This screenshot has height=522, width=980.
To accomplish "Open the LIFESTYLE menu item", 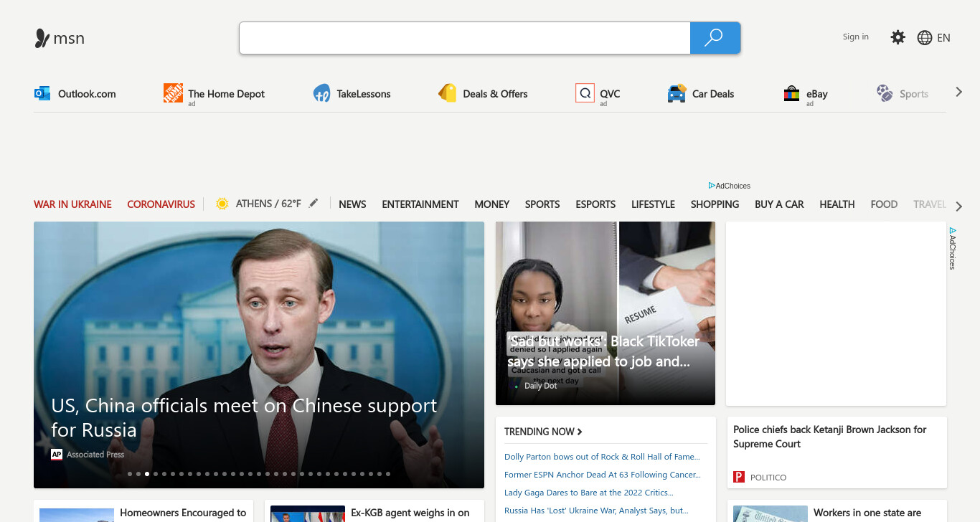I will (653, 204).
